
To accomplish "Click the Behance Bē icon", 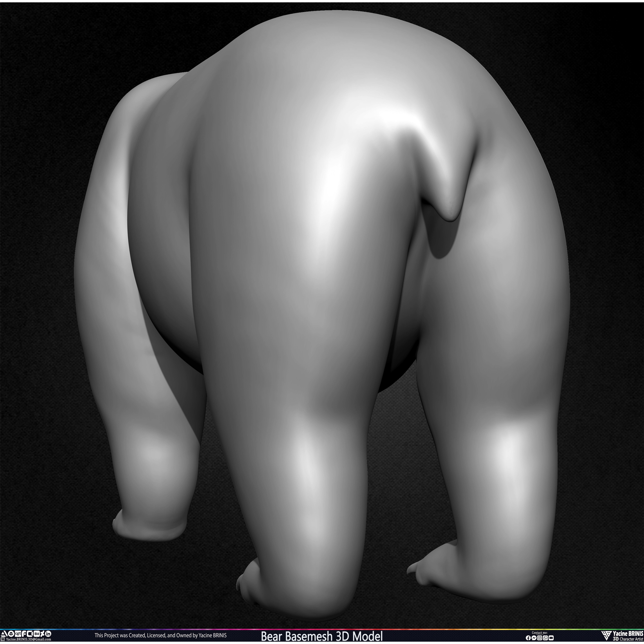I will pyautogui.click(x=37, y=634).
